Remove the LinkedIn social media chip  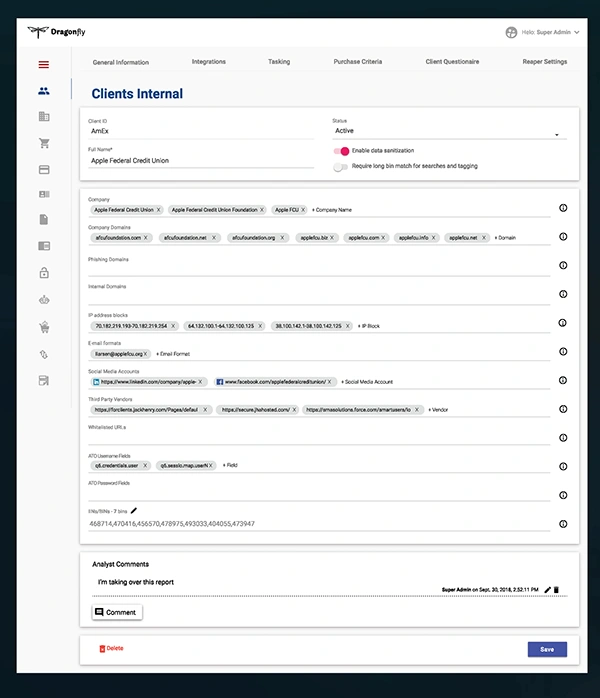(200, 382)
